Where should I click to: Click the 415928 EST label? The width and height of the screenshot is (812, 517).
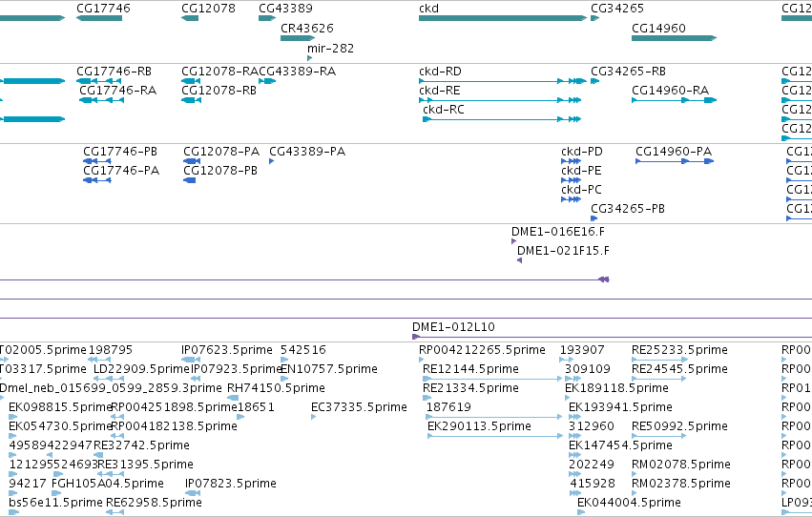tap(593, 484)
